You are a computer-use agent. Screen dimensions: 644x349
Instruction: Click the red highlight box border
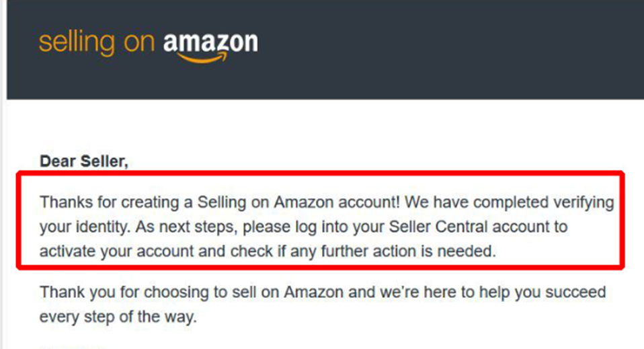[321, 173]
